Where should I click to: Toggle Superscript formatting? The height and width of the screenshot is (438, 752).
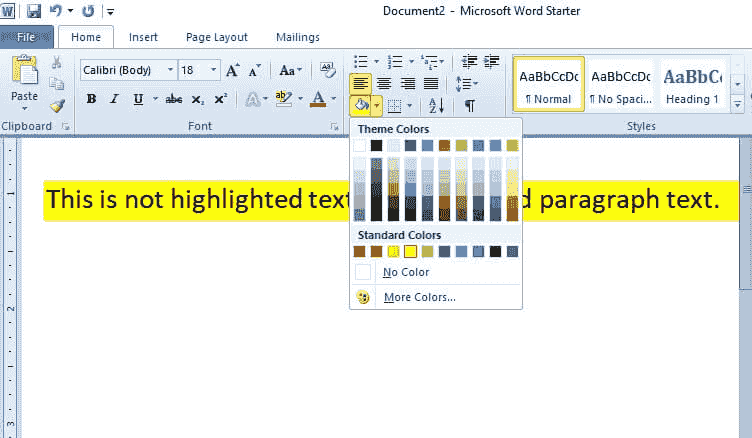(x=221, y=99)
